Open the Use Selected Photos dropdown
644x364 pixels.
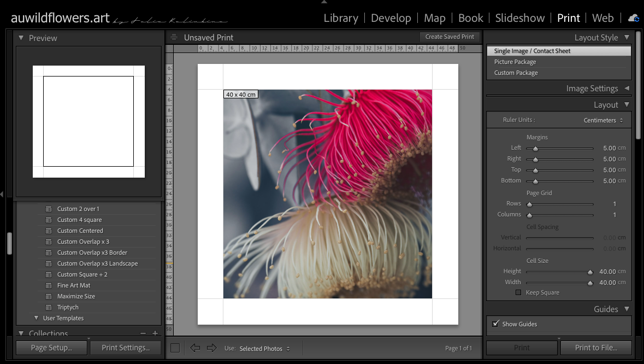point(264,348)
